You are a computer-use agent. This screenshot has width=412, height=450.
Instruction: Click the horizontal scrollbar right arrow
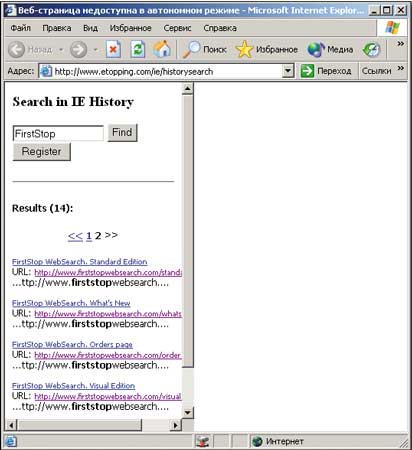pyautogui.click(x=175, y=425)
